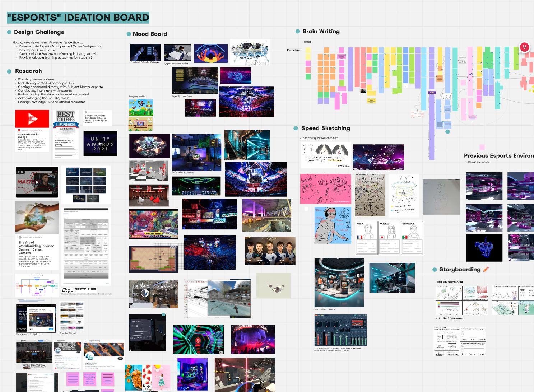This screenshot has height=392, width=534.
Task: Select the esports team player photo
Action: 270,251
